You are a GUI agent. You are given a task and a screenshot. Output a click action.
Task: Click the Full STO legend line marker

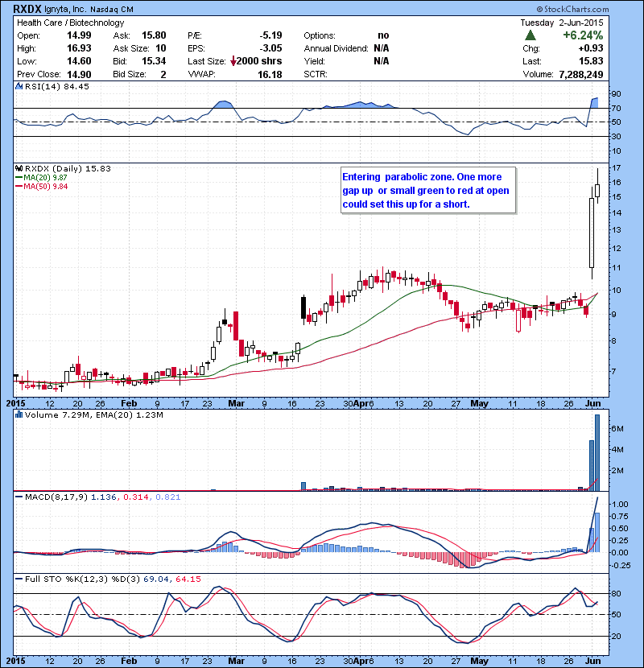pos(19,579)
